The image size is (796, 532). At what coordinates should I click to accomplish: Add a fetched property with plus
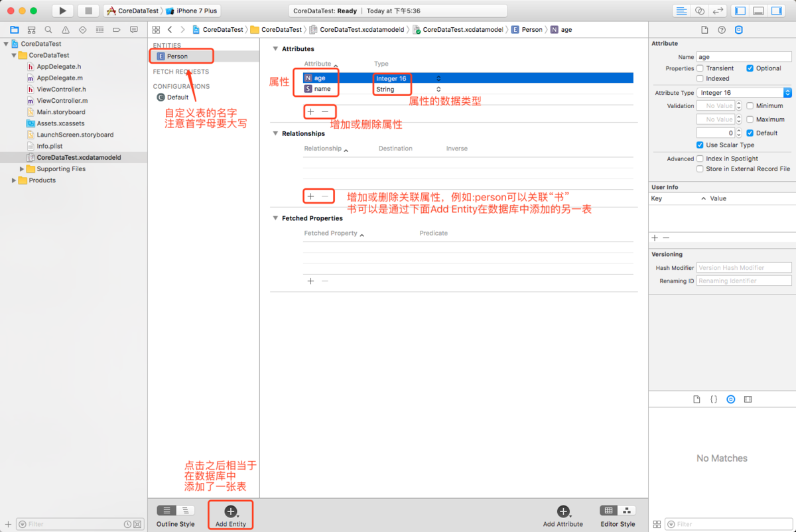click(x=310, y=281)
